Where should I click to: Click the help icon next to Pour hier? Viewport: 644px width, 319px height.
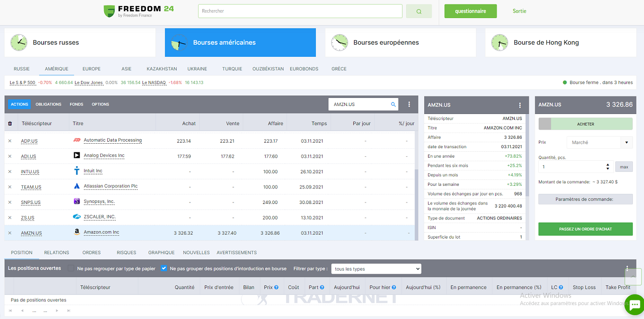[x=393, y=287]
